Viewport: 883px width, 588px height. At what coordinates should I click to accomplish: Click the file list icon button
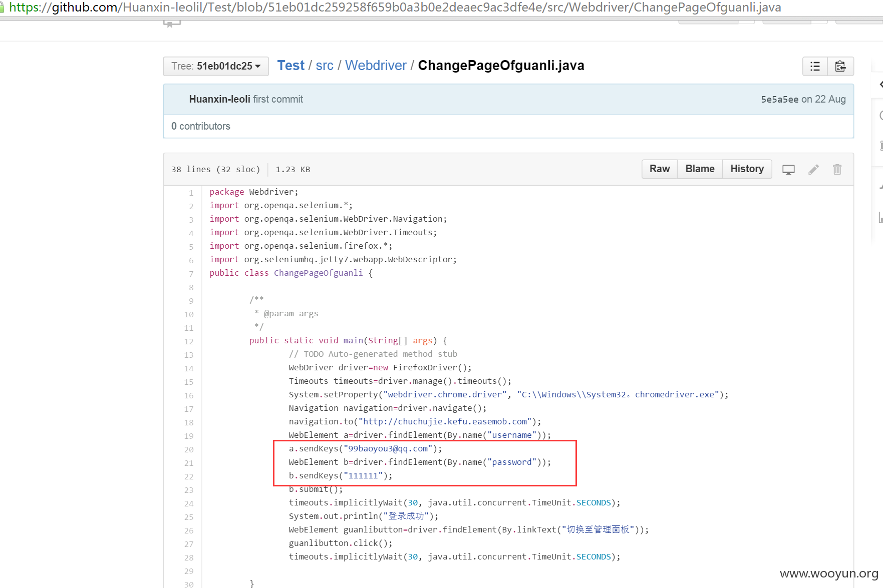(x=815, y=66)
